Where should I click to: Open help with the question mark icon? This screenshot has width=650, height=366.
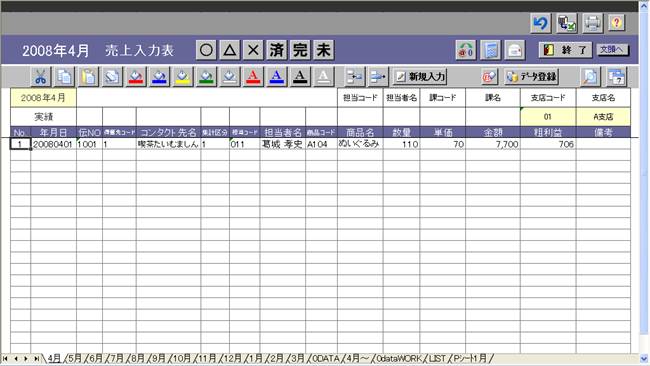[x=616, y=23]
